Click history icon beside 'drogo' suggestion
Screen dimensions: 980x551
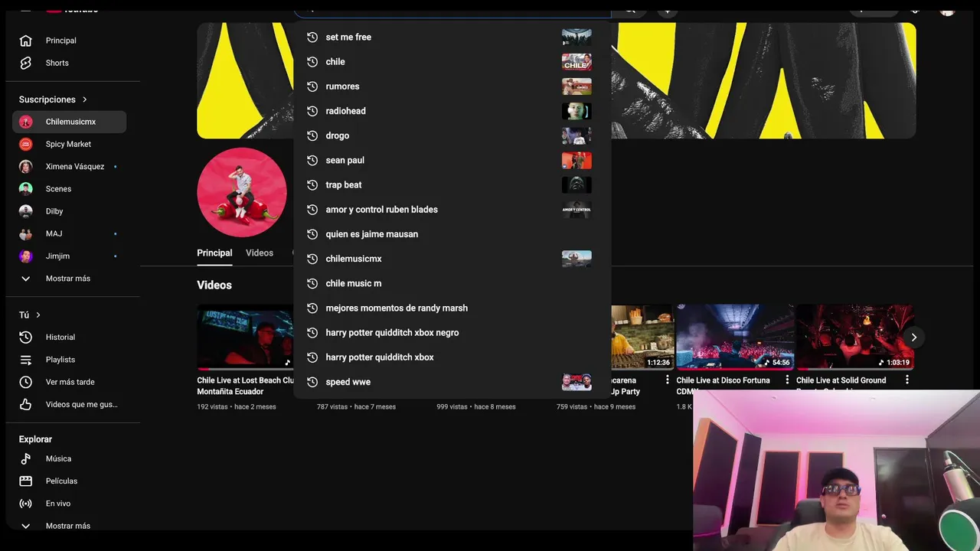312,135
